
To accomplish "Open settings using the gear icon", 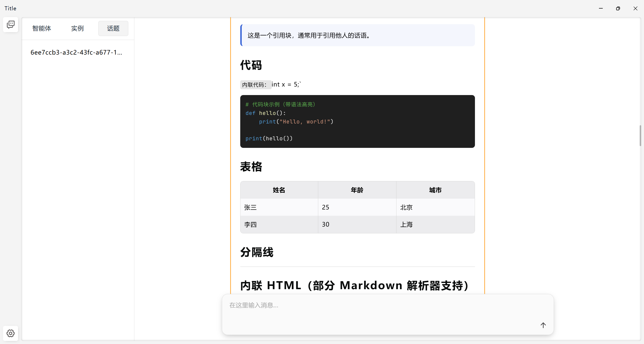I will (10, 333).
